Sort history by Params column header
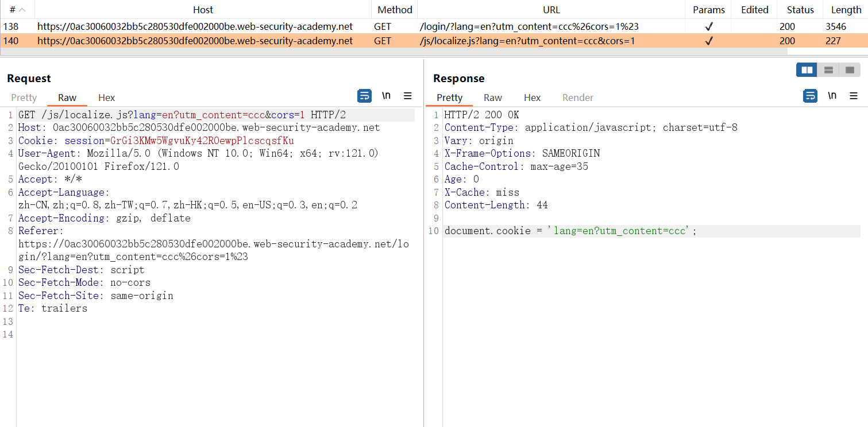 click(709, 10)
